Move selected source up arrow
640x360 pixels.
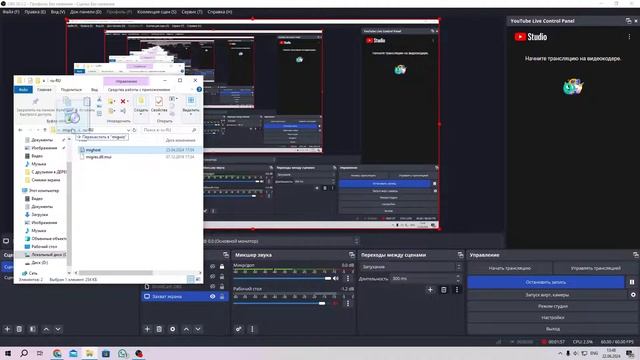[x=186, y=329]
